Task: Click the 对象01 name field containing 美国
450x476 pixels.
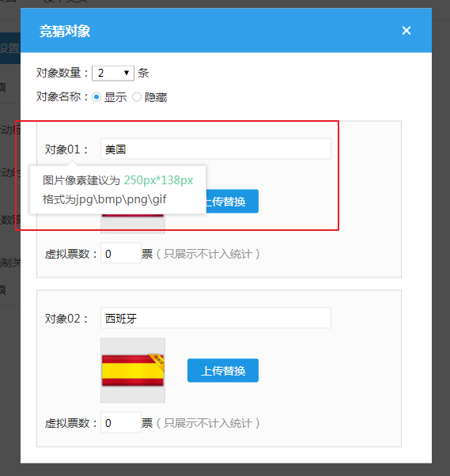Action: point(216,149)
